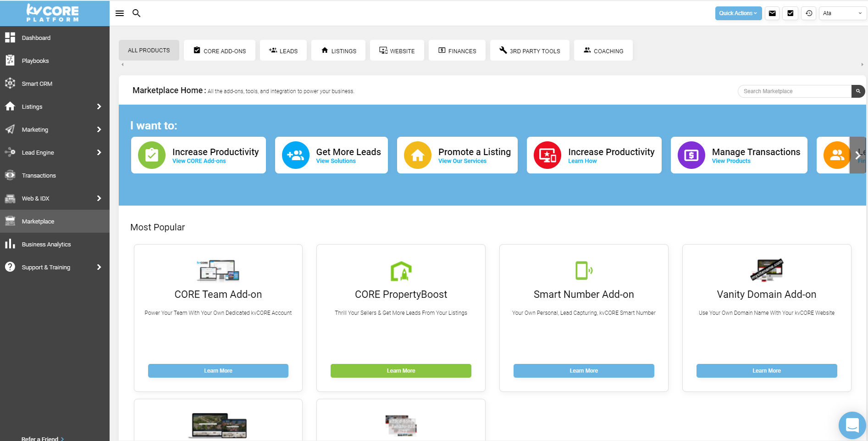This screenshot has width=868, height=441.
Task: Switch to the 3RD PARTY TOOLS tab
Action: pyautogui.click(x=530, y=50)
